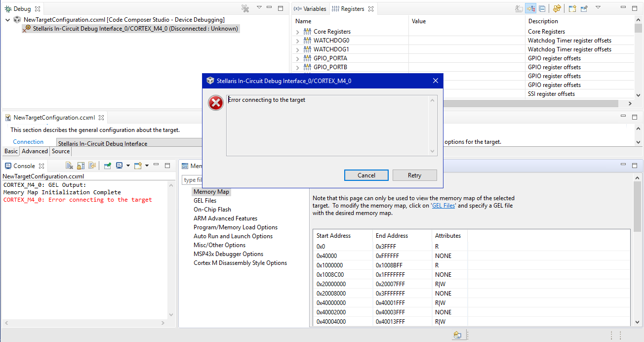The width and height of the screenshot is (644, 342).
Task: Select Program/Memory Load Options
Action: [x=236, y=227]
